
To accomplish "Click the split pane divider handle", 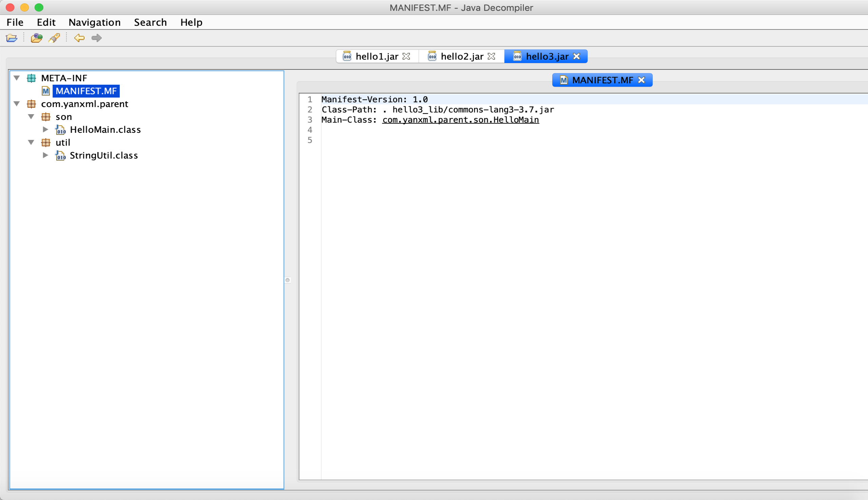I will click(288, 280).
